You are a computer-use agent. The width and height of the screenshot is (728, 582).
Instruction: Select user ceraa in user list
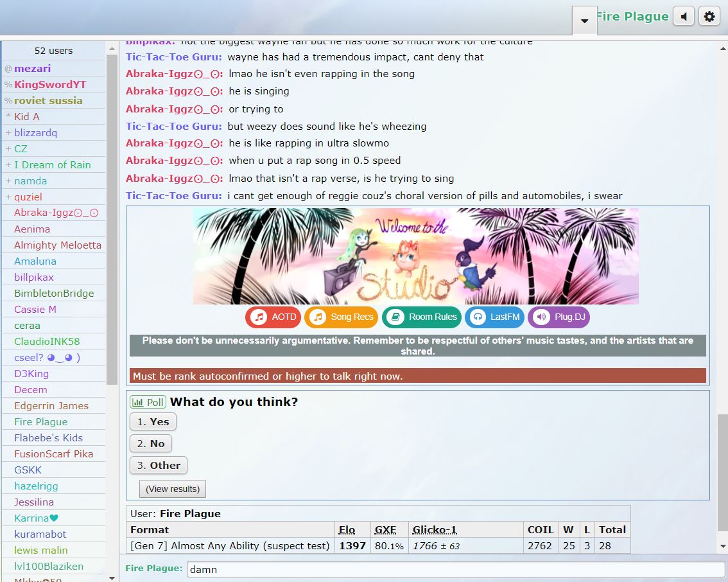click(x=53, y=326)
